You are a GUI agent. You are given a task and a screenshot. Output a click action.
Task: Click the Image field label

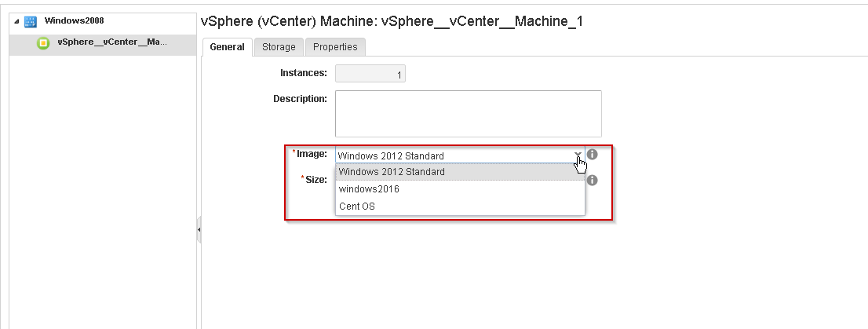[x=311, y=154]
